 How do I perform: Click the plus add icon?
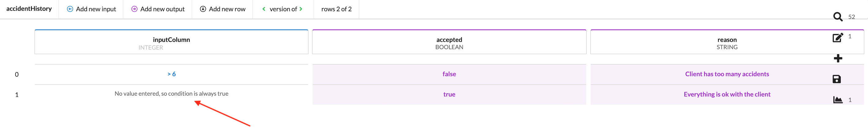click(838, 58)
